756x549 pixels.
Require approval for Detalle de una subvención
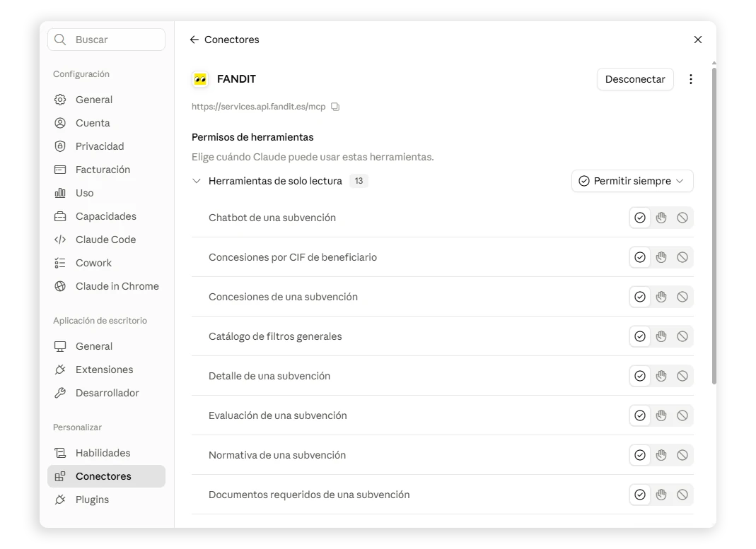pos(661,376)
